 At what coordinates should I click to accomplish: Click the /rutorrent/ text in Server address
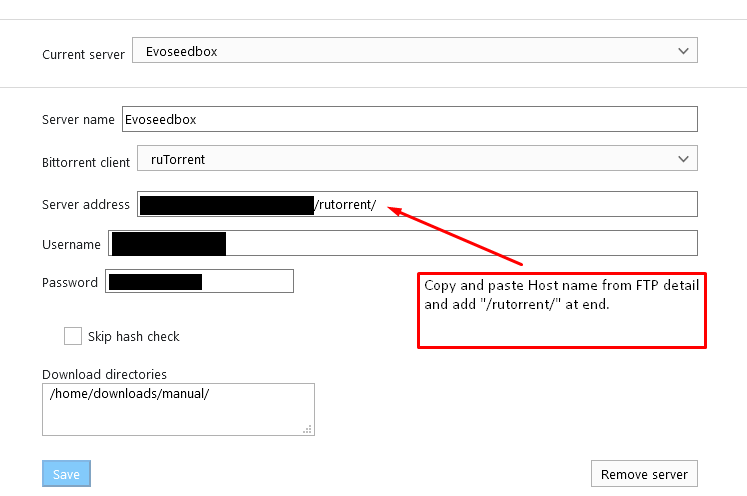[x=346, y=205]
